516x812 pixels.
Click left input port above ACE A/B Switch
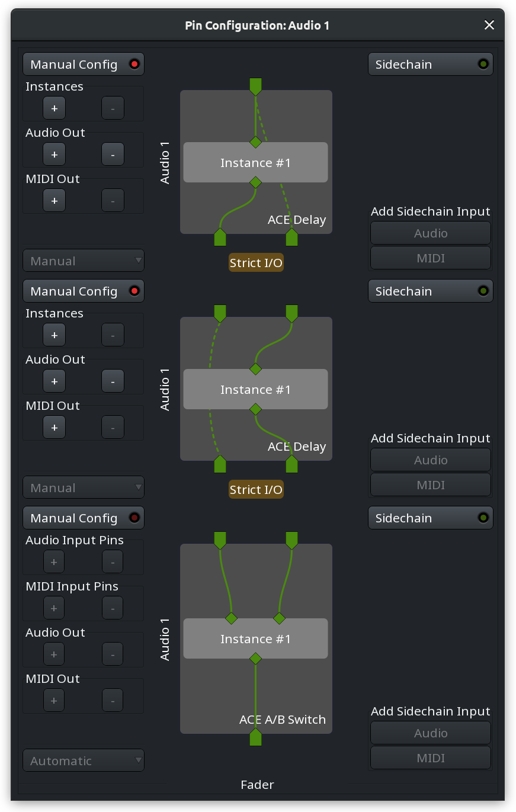(x=220, y=540)
